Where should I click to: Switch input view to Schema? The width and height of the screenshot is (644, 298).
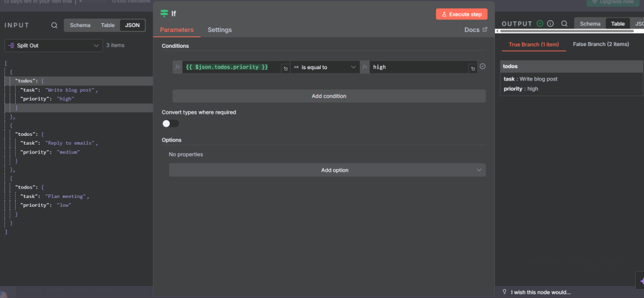click(x=79, y=26)
